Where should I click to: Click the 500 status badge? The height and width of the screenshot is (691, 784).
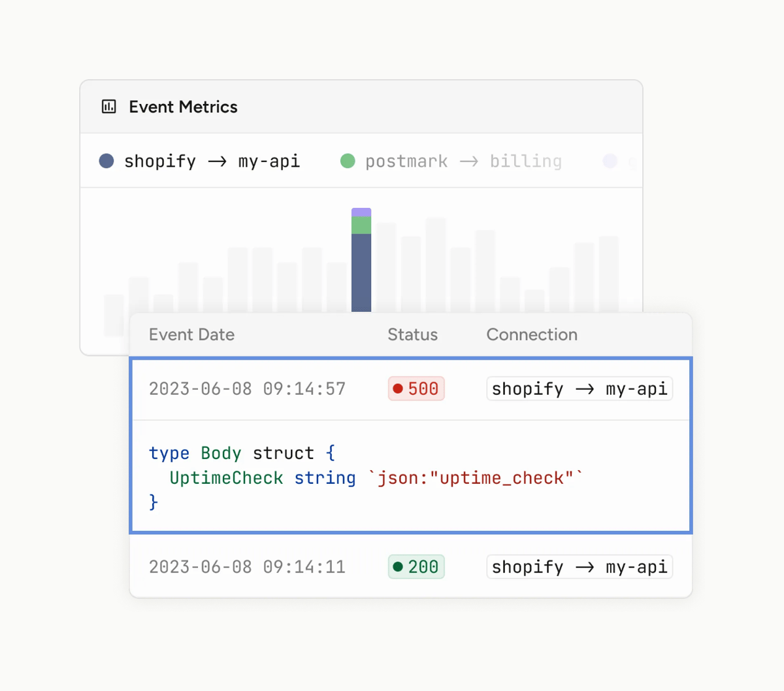[416, 388]
